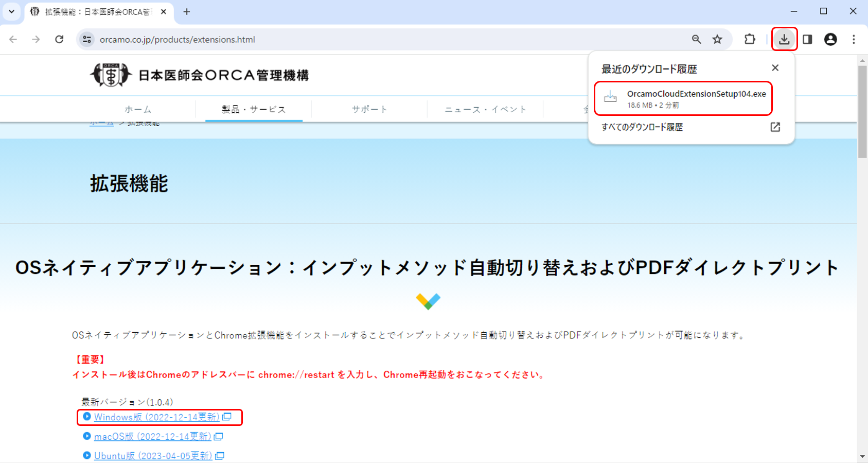This screenshot has width=868, height=463.
Task: Minimize the Chrome window
Action: tap(794, 11)
